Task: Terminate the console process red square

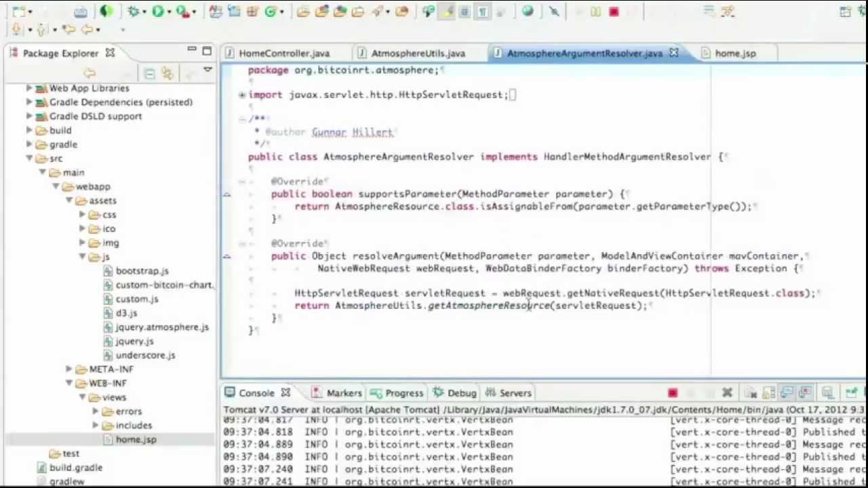Action: click(673, 393)
